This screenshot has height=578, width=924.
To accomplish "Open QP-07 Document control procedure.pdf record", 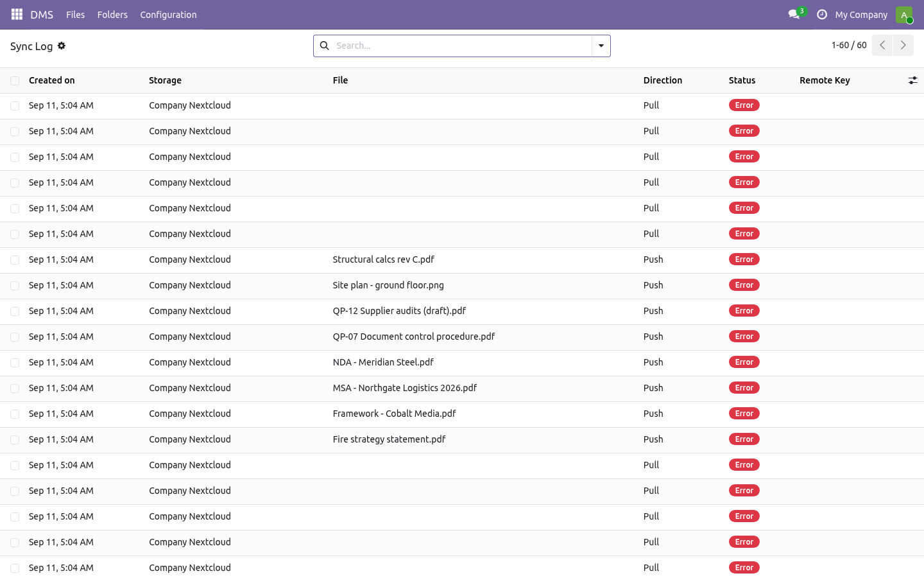I will [414, 337].
